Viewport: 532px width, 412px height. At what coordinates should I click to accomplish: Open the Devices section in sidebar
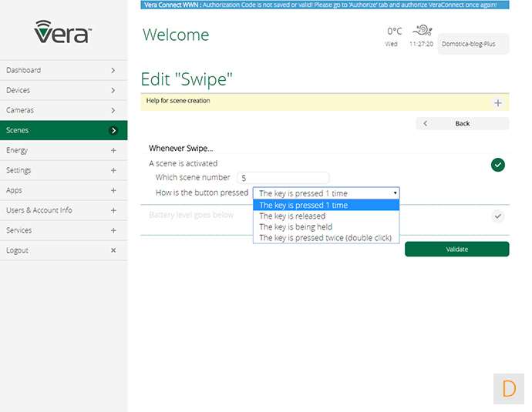pyautogui.click(x=63, y=90)
